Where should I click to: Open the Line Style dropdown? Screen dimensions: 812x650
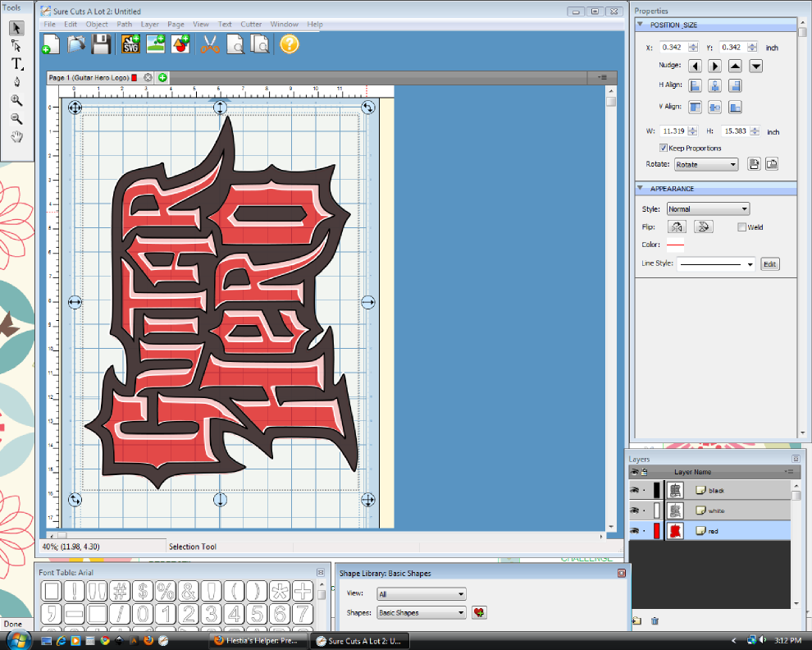tap(716, 263)
